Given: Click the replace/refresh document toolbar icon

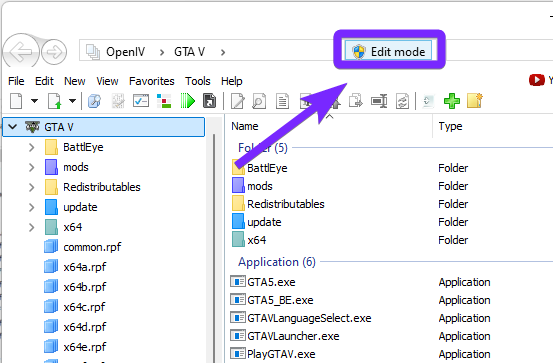Looking at the screenshot, I should pos(402,101).
